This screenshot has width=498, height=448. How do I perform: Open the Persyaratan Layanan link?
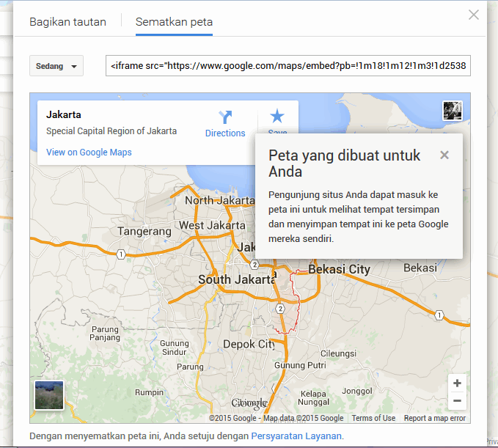(296, 436)
